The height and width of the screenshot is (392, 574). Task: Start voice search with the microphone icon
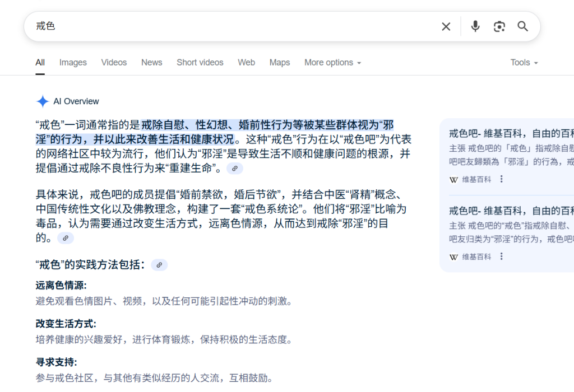tap(475, 26)
